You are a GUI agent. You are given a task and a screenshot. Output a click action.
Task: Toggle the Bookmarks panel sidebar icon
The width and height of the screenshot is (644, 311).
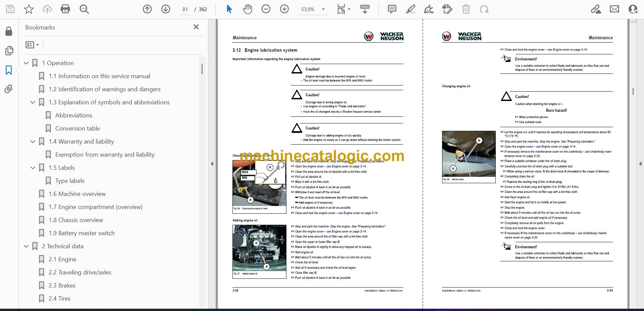coord(9,70)
